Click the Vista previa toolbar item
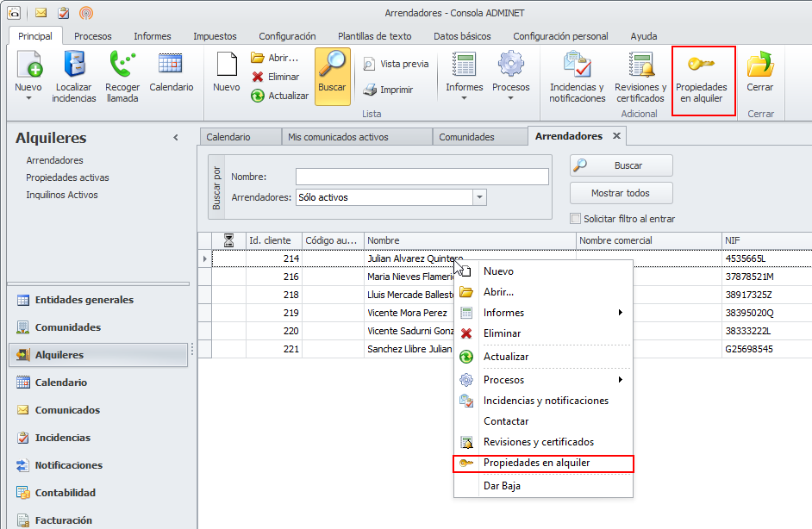This screenshot has height=529, width=812. (396, 64)
